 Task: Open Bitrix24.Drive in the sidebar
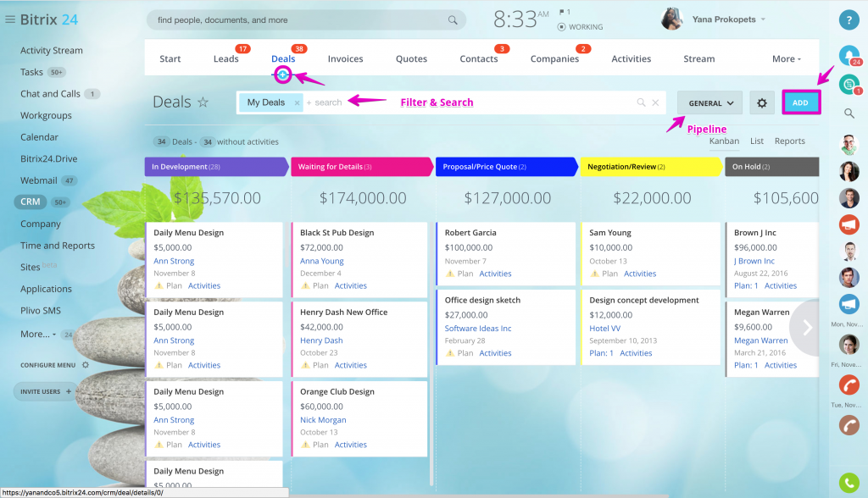tap(48, 159)
